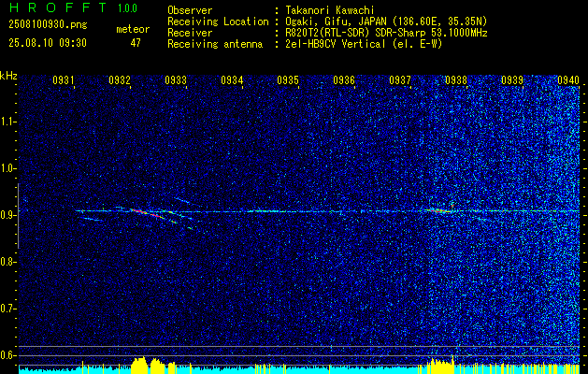The height and width of the screenshot is (374, 588).
Task: Click the 0936 time marker
Action: point(344,79)
